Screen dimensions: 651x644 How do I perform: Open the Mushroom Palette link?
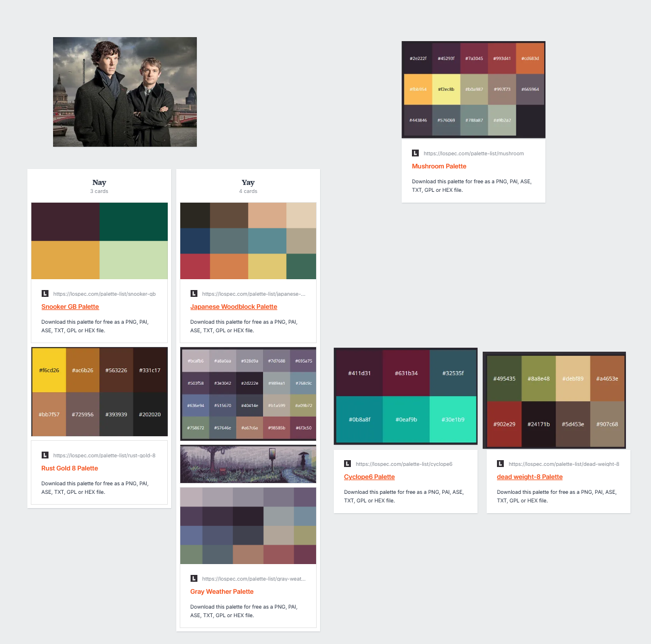(x=439, y=166)
